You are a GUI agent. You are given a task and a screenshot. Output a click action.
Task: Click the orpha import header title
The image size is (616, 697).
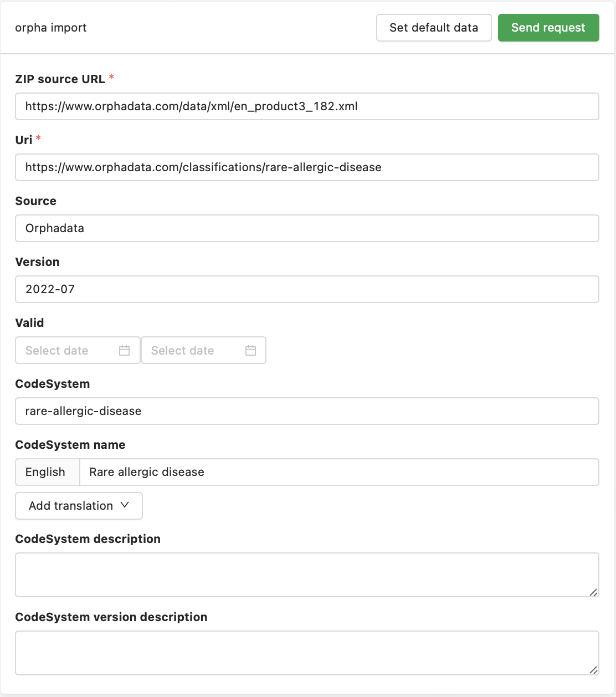[x=51, y=28]
